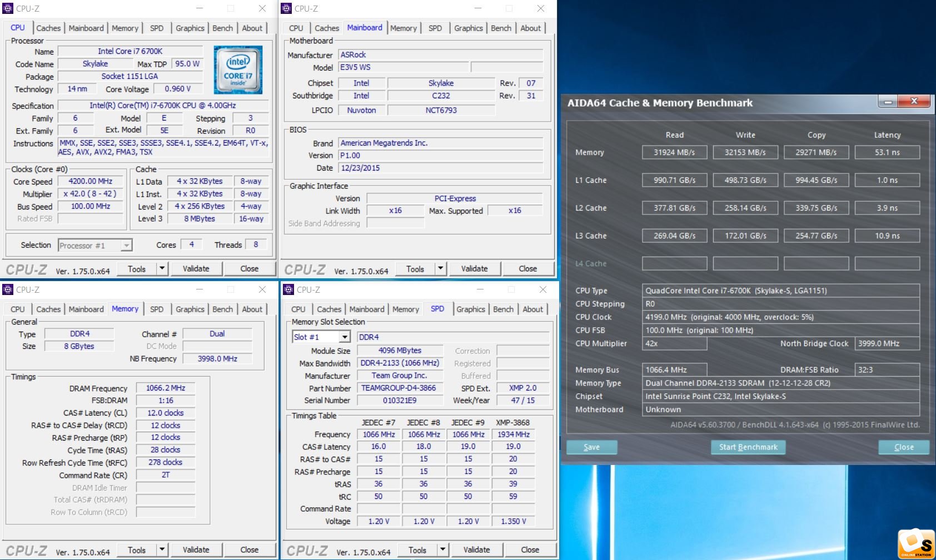Click Max Bandwidth DDR4-2133 (1066 MHz) field
The height and width of the screenshot is (560, 936).
400,363
